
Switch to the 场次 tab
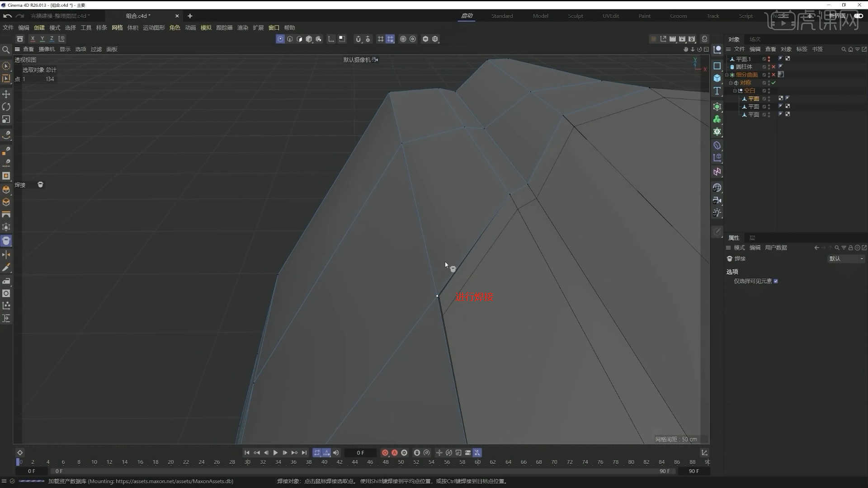coord(755,39)
